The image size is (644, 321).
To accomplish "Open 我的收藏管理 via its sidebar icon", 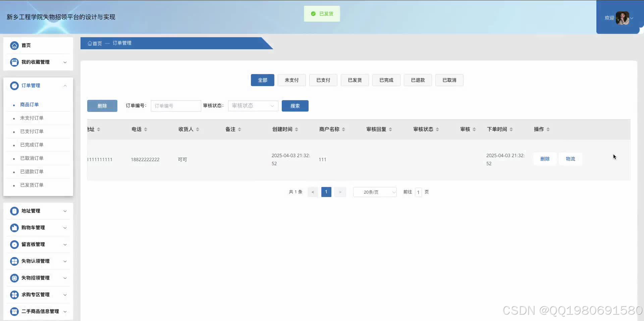I will pos(14,62).
